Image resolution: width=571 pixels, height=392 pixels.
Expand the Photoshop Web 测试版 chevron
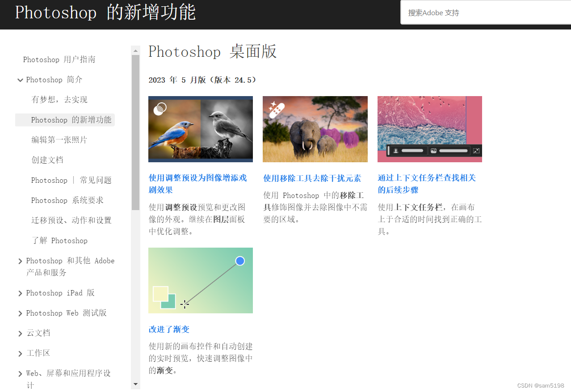coord(20,313)
